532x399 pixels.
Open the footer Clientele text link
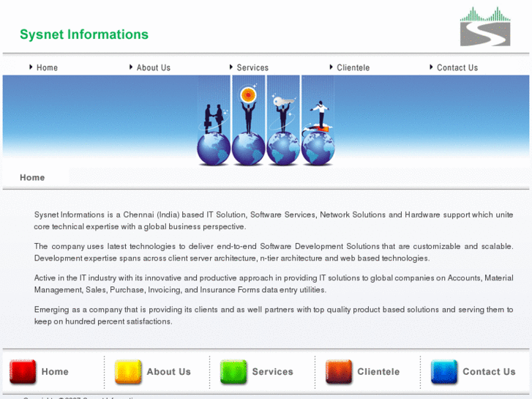(378, 371)
